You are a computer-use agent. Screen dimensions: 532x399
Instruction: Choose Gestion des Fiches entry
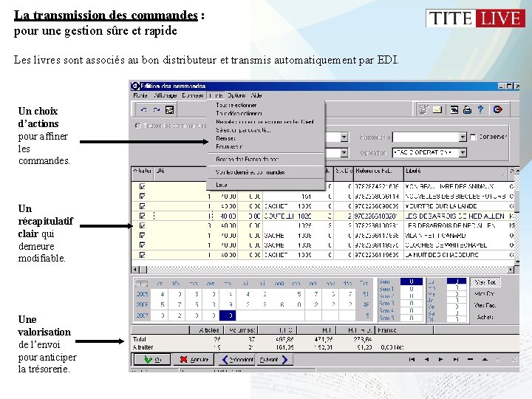[x=265, y=159]
